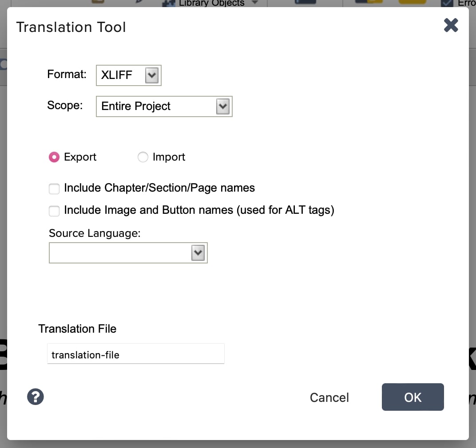This screenshot has width=476, height=448.
Task: Enable Include Chapter/Section/Page names
Action: click(54, 189)
